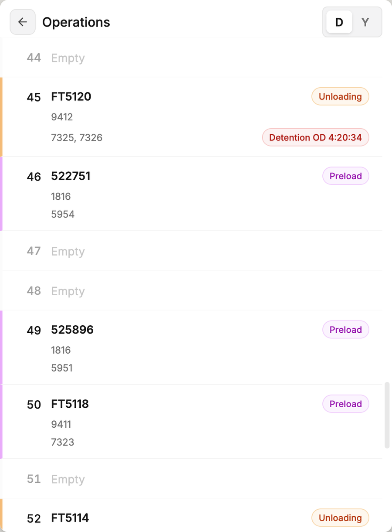Select the empty dock 48 row

[192, 290]
